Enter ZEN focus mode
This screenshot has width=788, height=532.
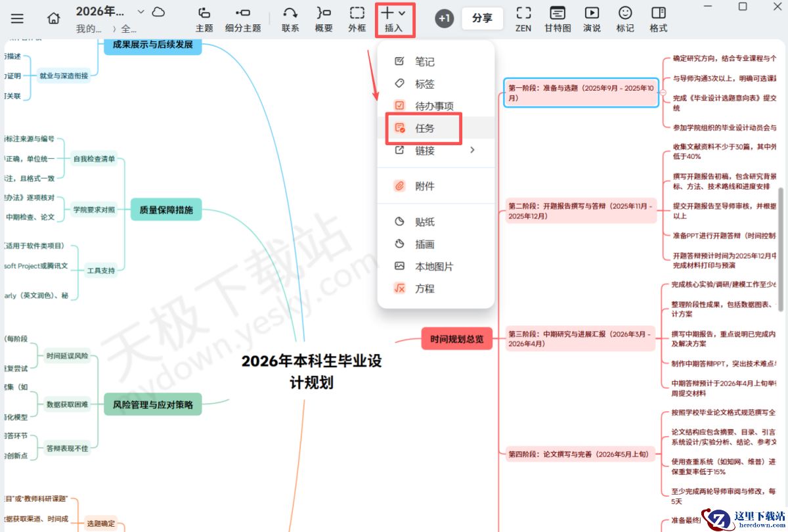[x=523, y=19]
